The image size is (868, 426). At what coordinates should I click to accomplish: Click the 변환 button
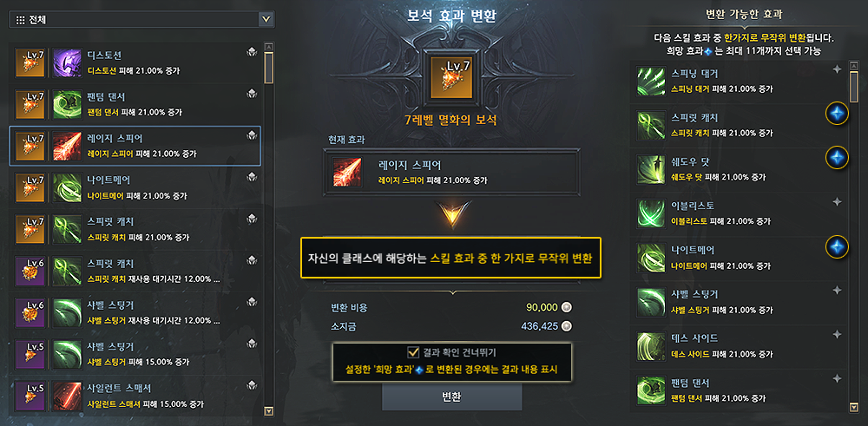pos(451,397)
